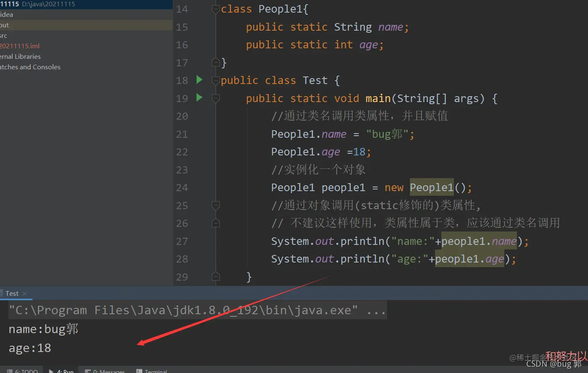Run the Test class from line 18 gutter arrow
Viewport: 588px width, 373px height.
[200, 80]
